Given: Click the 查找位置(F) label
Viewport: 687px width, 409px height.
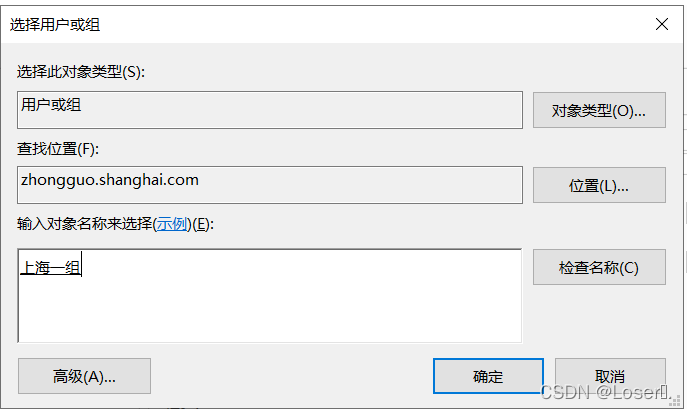Looking at the screenshot, I should (x=60, y=148).
